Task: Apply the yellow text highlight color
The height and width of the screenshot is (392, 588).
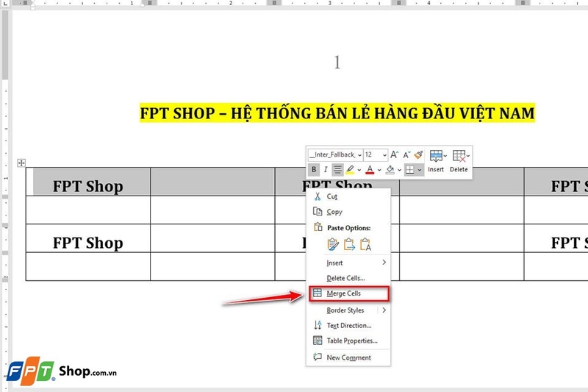Action: [x=350, y=170]
